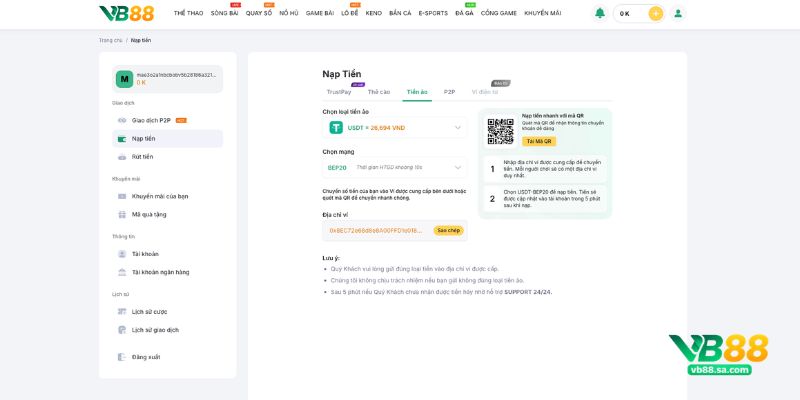Open the LÔ ĐỀ menu
This screenshot has width=800, height=400.
[350, 13]
